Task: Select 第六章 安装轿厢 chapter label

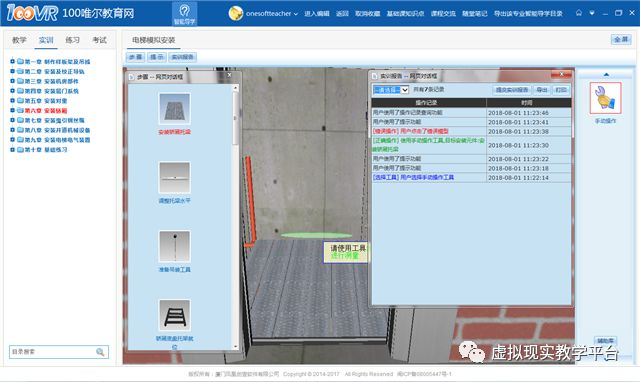Action: (46, 111)
